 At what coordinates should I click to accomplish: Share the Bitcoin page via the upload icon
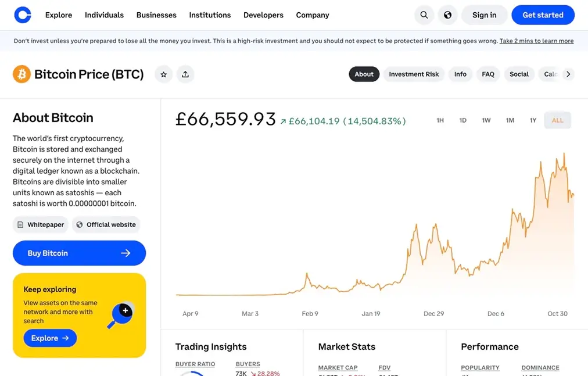(185, 74)
